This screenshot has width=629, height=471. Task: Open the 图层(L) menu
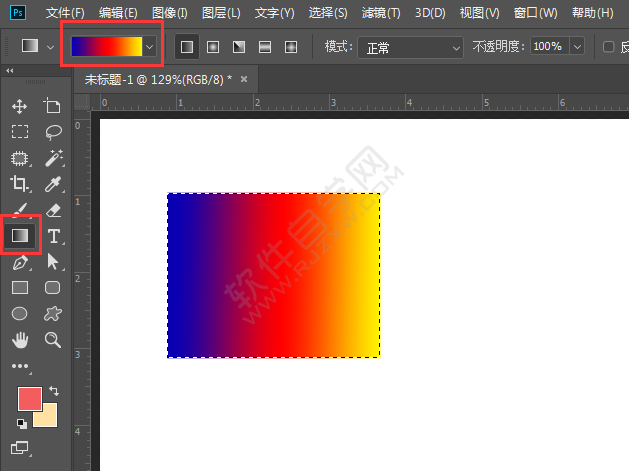pos(221,13)
